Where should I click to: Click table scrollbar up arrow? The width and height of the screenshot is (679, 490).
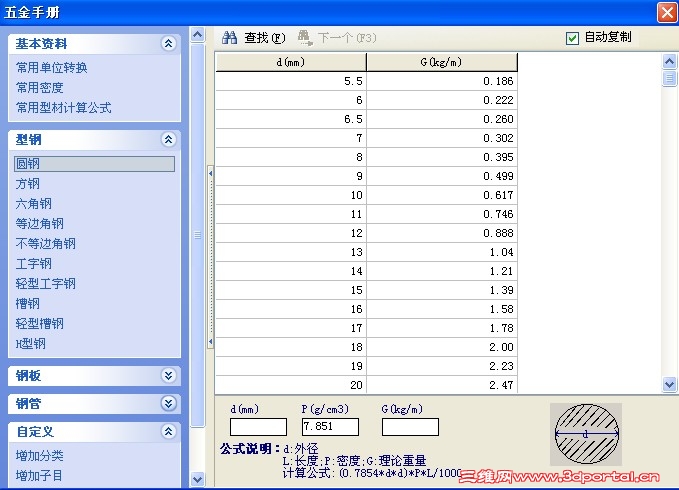point(669,61)
